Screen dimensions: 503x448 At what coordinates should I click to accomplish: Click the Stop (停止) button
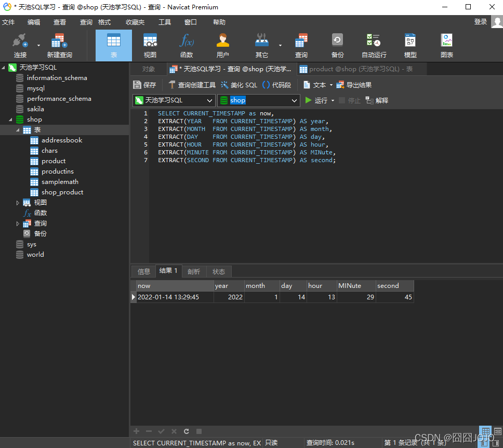[x=350, y=100]
